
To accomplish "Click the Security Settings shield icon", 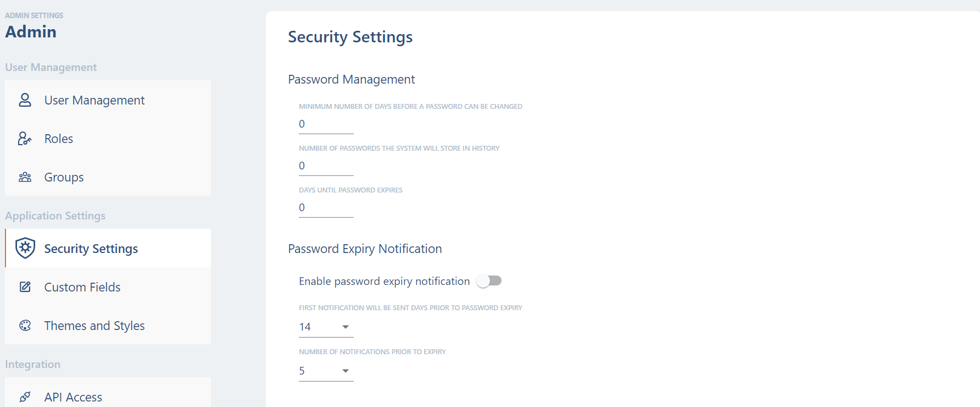I will point(25,248).
